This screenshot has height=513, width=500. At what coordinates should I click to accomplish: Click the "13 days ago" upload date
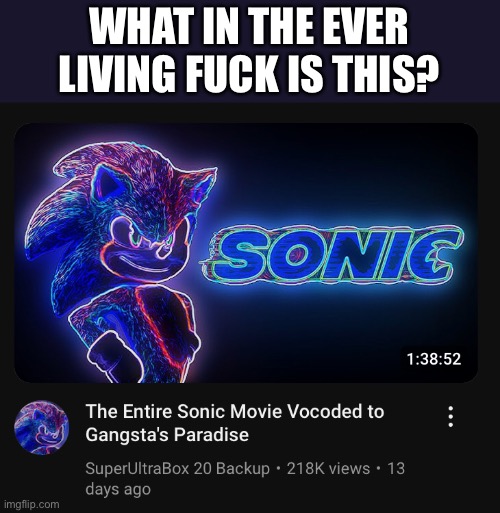tap(245, 479)
